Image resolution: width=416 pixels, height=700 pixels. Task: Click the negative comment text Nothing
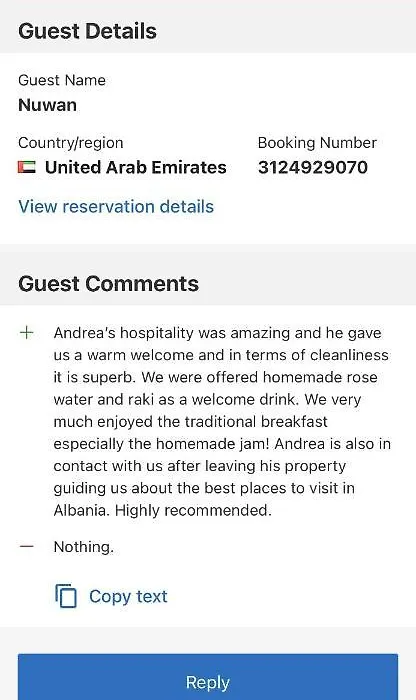click(84, 547)
